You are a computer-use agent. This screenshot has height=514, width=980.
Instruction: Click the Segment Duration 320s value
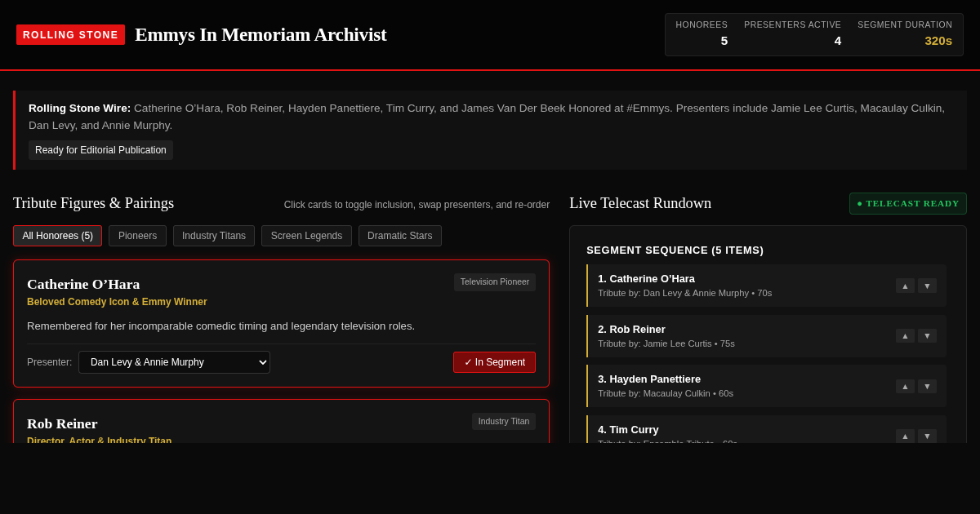938,41
